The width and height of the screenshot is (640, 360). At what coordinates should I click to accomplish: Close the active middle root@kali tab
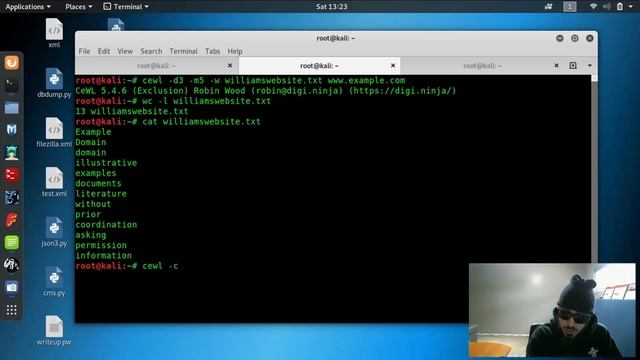pyautogui.click(x=393, y=65)
